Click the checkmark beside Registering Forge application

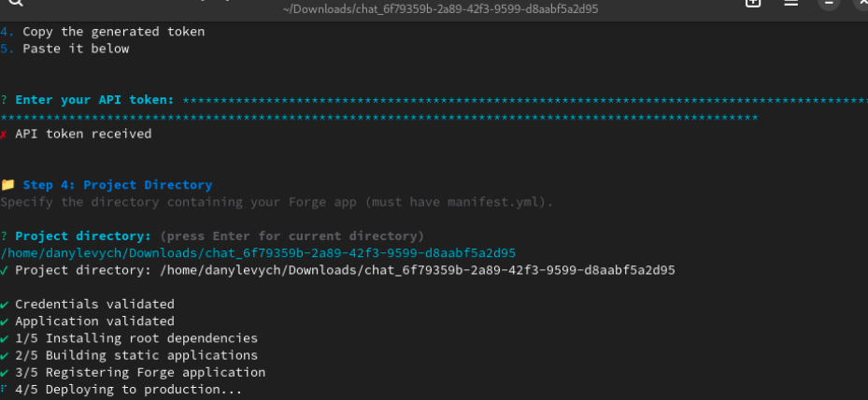click(5, 372)
